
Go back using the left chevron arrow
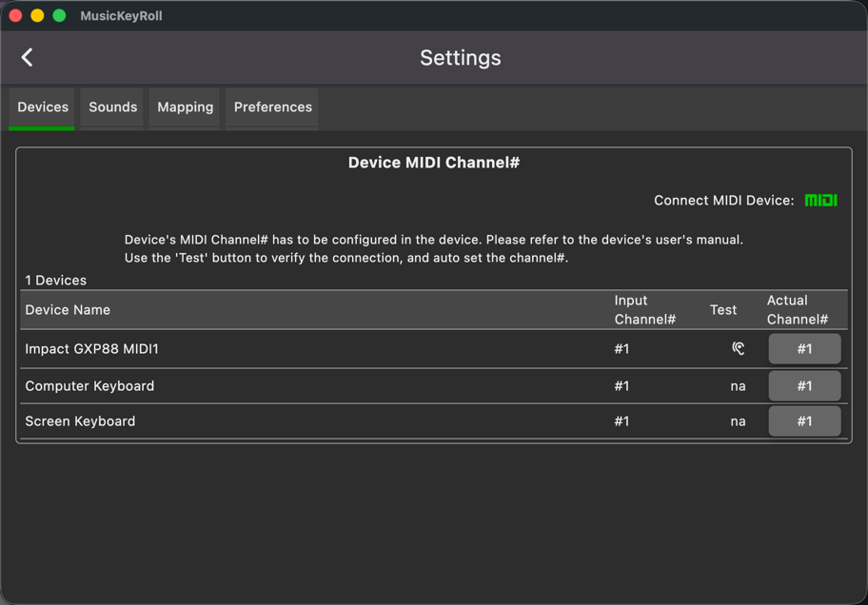pyautogui.click(x=27, y=57)
